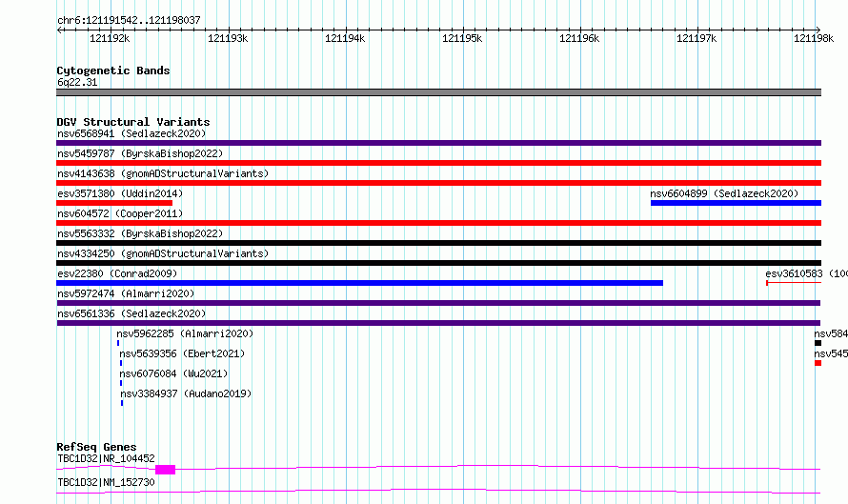Screen dimensions: 848x504
Task: Click the thin red esv3610583 feature line
Action: 794,283
